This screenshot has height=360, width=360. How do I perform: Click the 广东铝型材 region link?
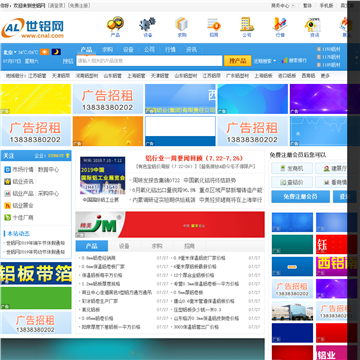[237, 76]
